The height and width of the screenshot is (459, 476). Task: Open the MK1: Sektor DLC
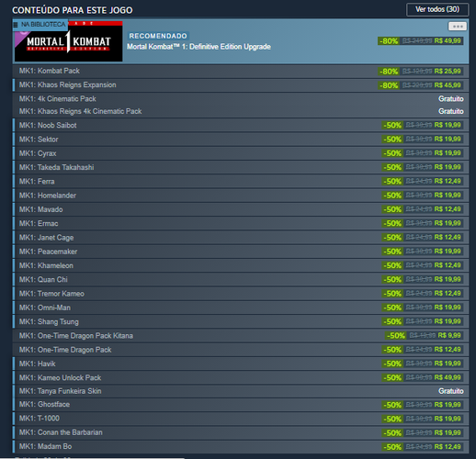click(x=241, y=140)
